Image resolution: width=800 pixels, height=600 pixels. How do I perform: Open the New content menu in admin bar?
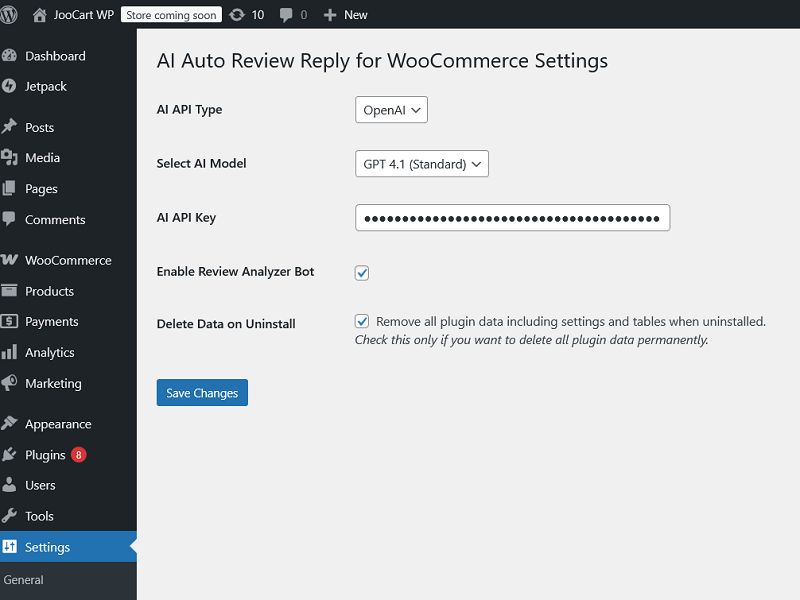pyautogui.click(x=345, y=15)
